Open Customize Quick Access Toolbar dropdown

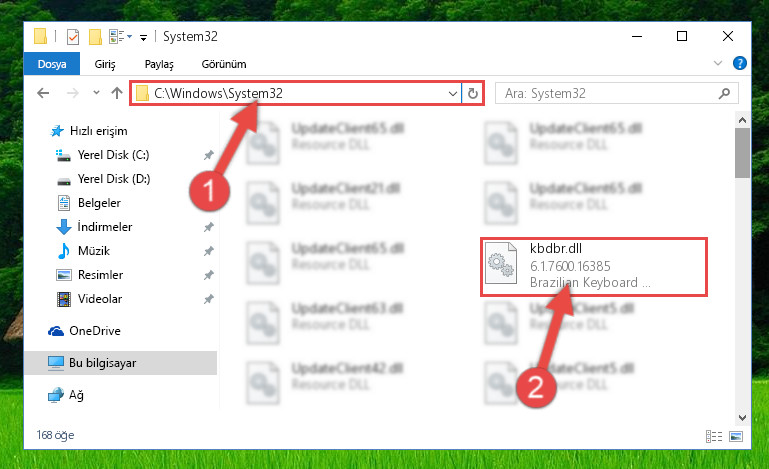click(143, 37)
